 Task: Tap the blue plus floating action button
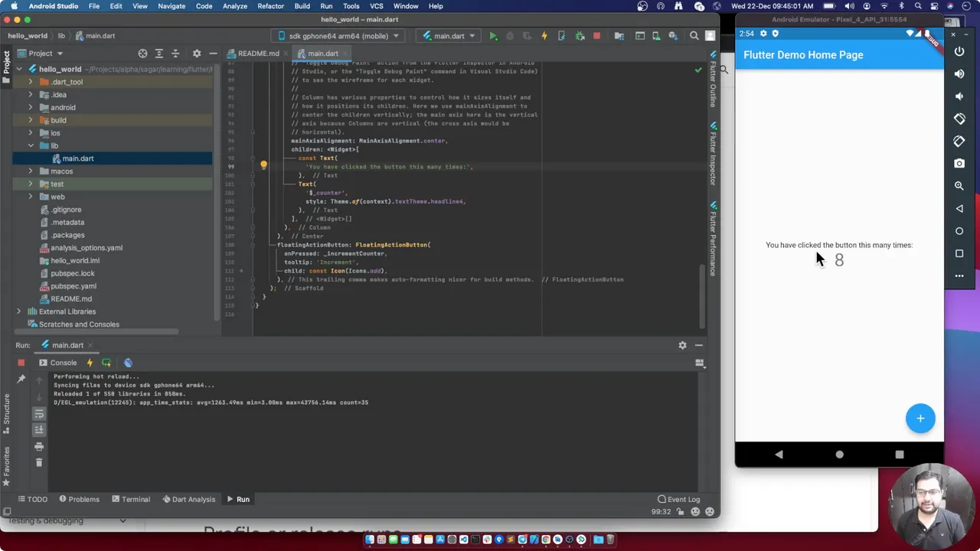tap(920, 418)
